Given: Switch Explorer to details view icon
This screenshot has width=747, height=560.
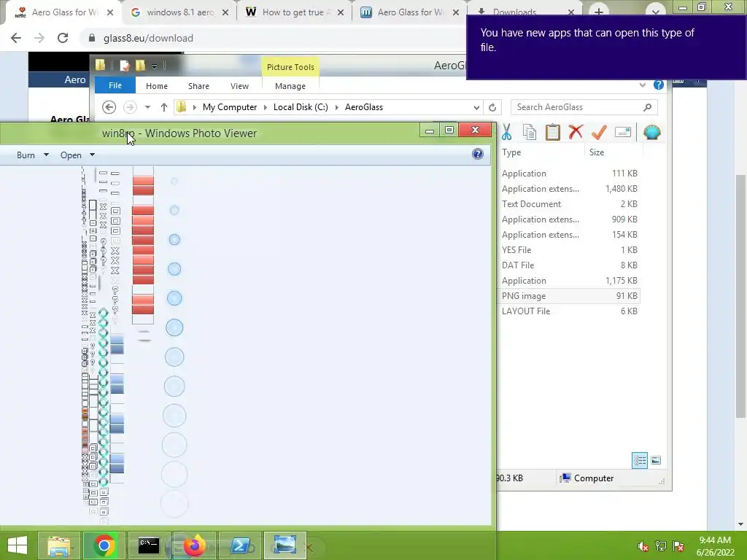Looking at the screenshot, I should pos(639,460).
